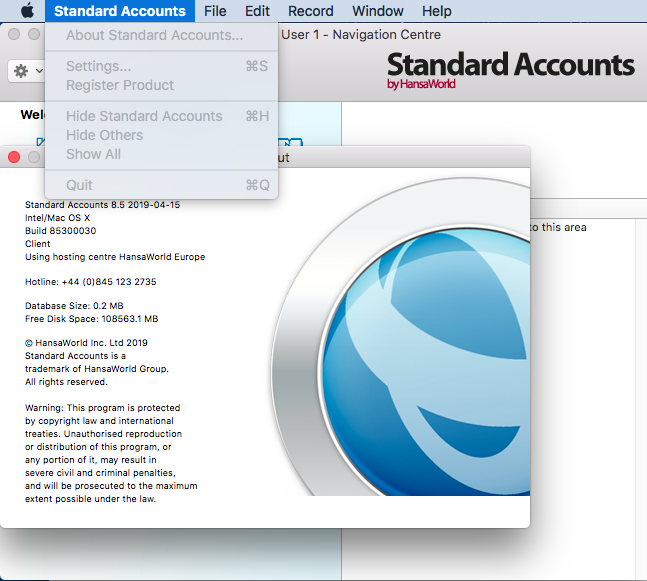Click the Standard Accounts by HansaWorld logo
The image size is (647, 581).
510,70
